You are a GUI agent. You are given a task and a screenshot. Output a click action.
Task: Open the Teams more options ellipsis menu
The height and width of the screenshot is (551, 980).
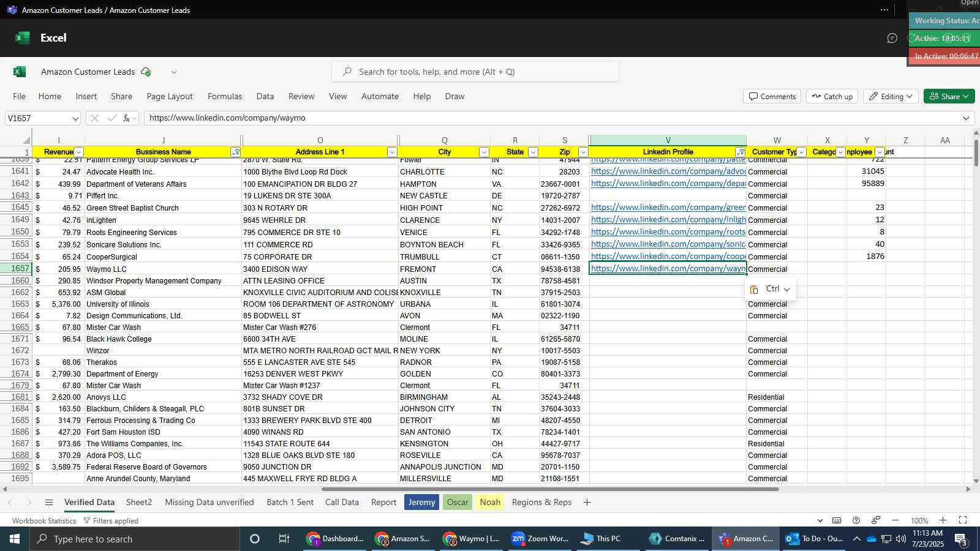click(x=884, y=10)
